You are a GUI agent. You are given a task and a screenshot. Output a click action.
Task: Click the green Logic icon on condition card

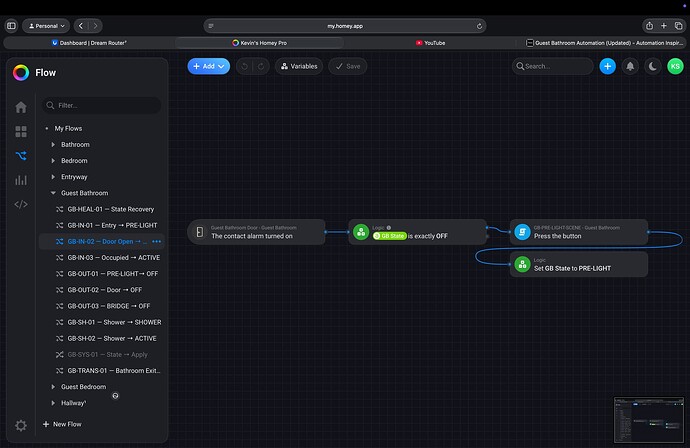click(361, 232)
